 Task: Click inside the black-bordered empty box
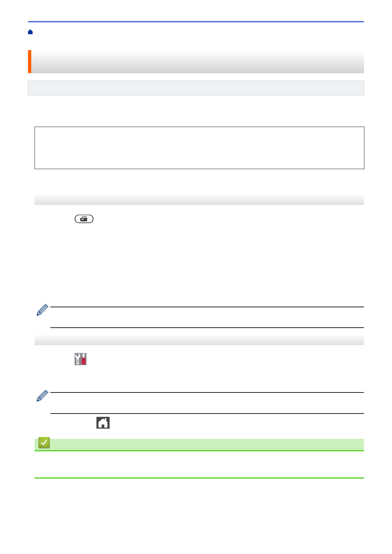199,148
